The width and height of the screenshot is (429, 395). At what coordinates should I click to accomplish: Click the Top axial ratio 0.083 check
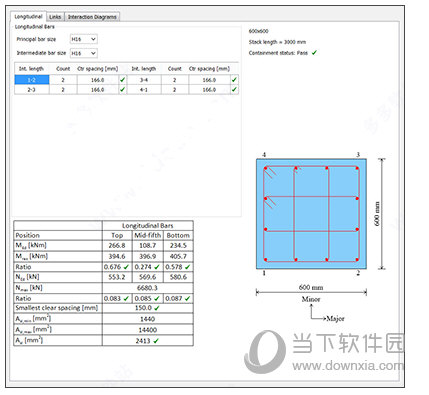click(126, 298)
